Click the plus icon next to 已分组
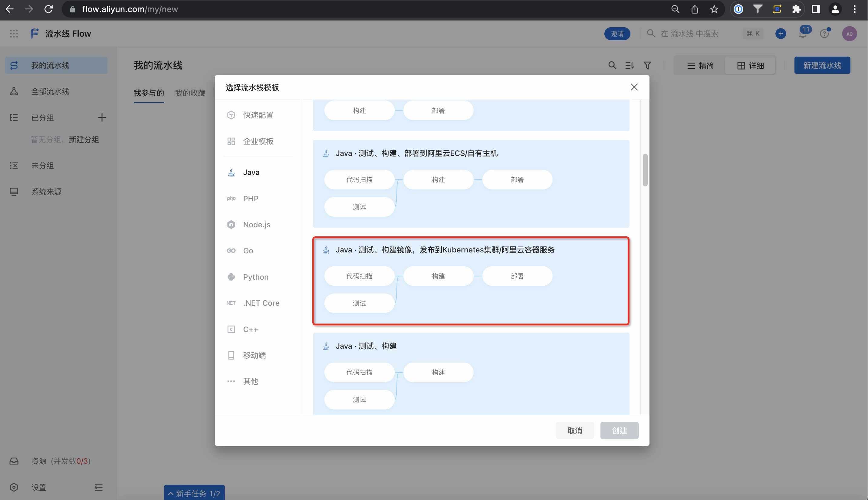Image resolution: width=868 pixels, height=500 pixels. [102, 117]
